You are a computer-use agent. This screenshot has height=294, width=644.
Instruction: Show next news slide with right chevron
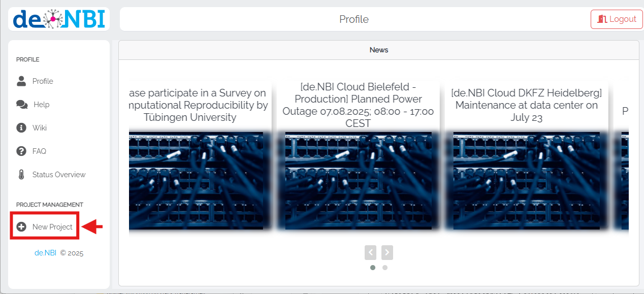[x=387, y=252]
